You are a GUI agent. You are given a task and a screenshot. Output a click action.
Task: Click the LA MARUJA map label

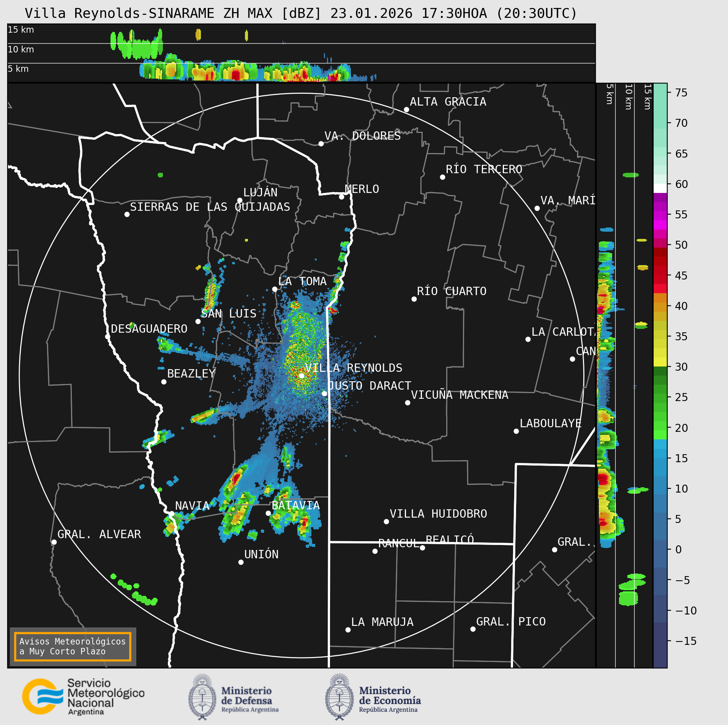point(382,622)
